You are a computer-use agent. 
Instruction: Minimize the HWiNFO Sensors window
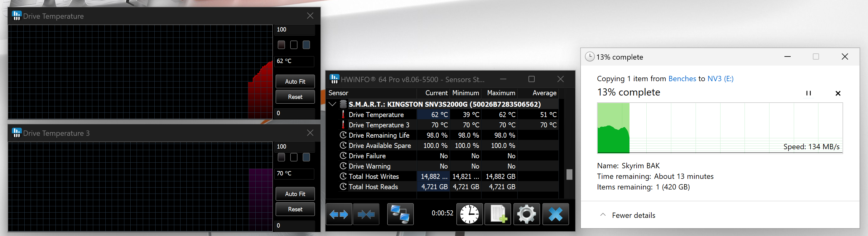tap(503, 79)
